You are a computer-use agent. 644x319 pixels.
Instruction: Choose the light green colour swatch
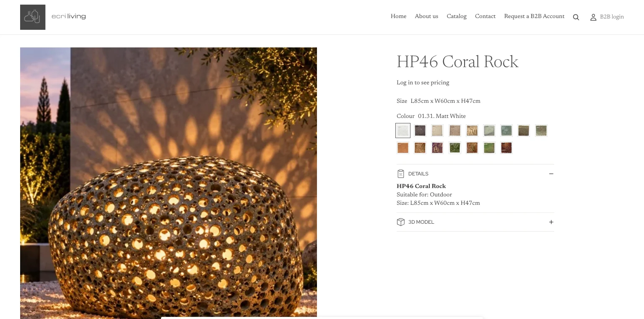click(x=489, y=148)
